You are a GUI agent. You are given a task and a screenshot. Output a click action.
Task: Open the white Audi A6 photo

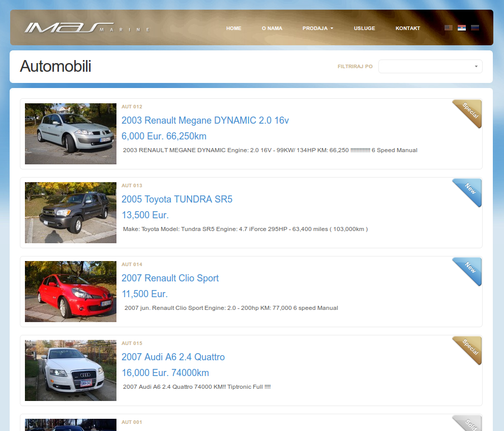[x=71, y=370]
